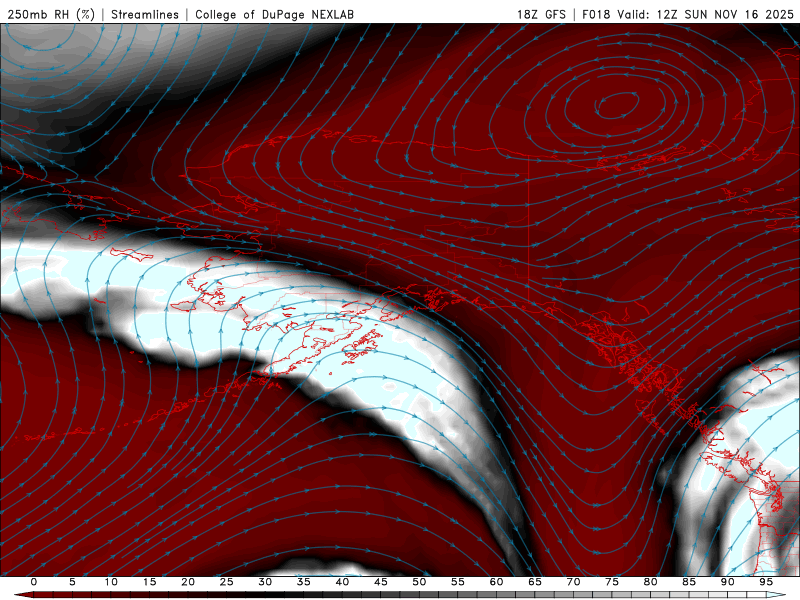Select the "Streamlines" label in header
This screenshot has height=600, width=800.
145,14
